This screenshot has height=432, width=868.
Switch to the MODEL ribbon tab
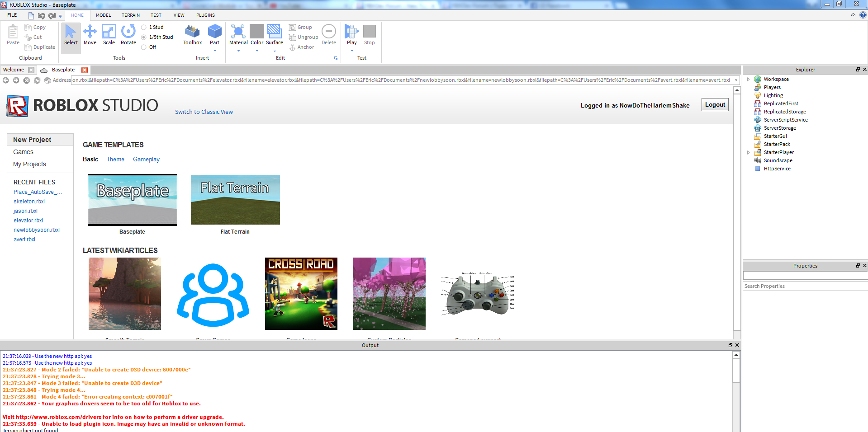[103, 15]
